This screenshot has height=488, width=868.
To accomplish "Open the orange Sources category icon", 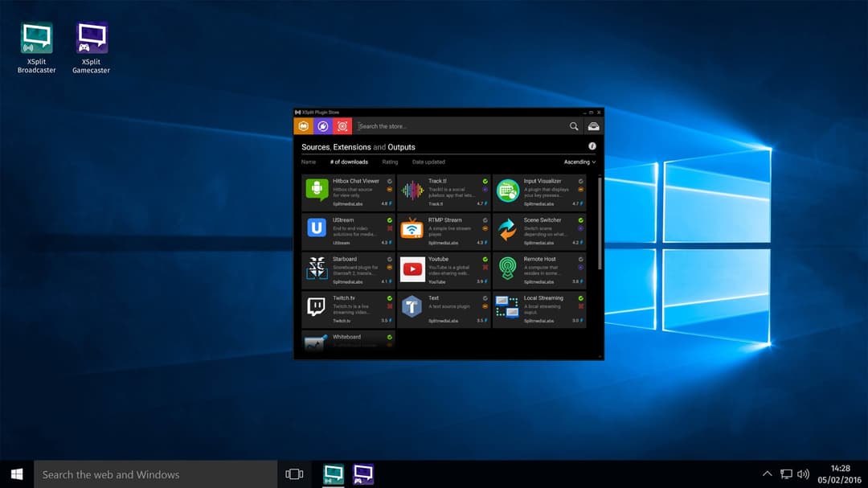I will (303, 126).
